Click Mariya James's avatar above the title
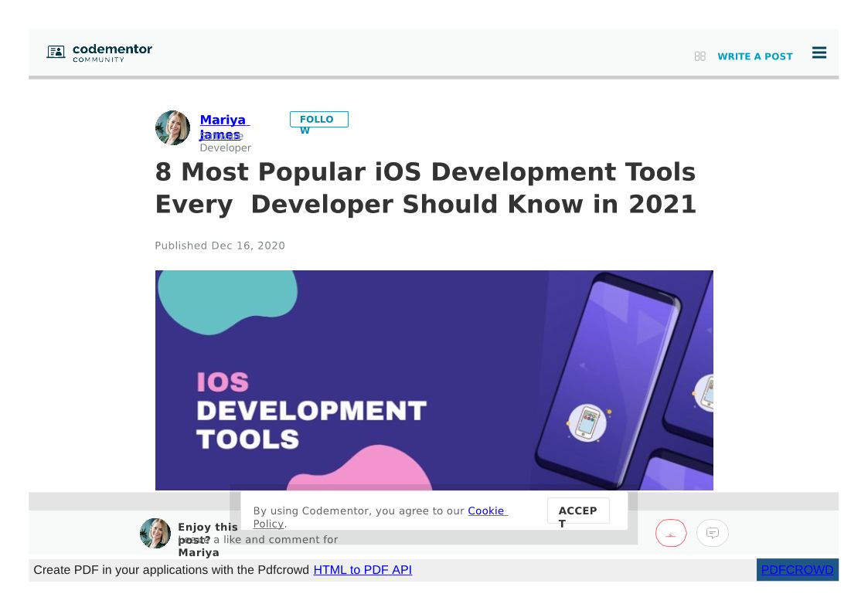The height and width of the screenshot is (614, 868). click(x=172, y=128)
